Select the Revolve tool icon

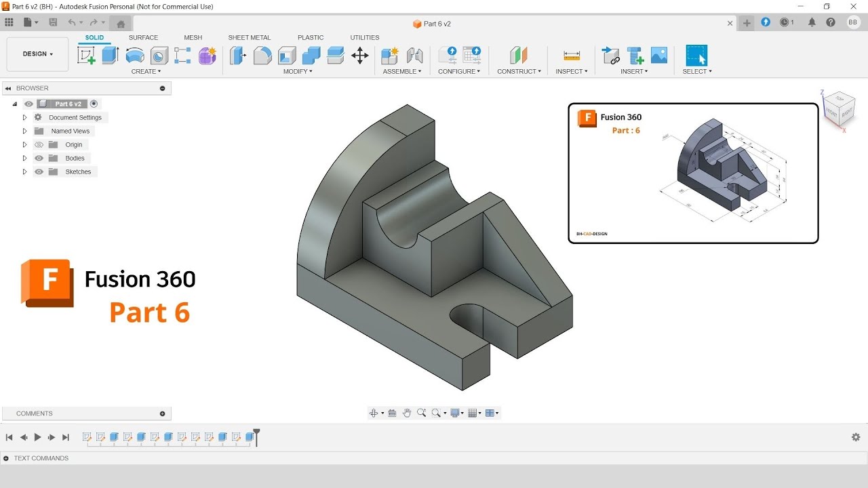coord(135,56)
